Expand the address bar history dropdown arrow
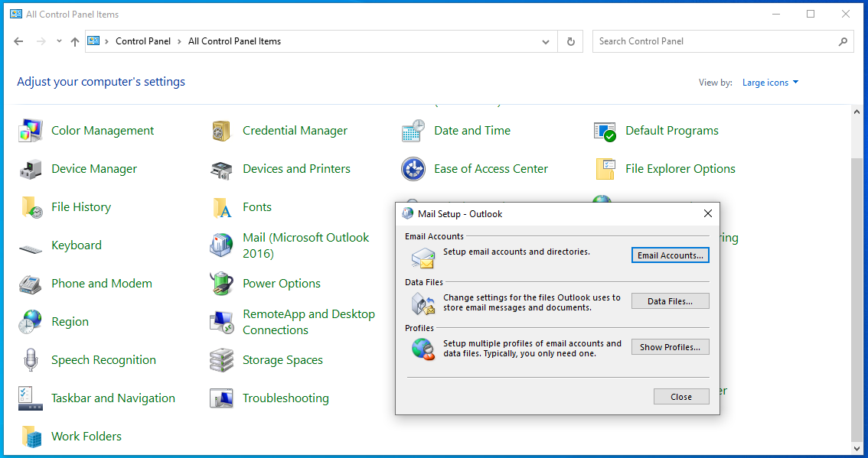The height and width of the screenshot is (458, 868). [x=546, y=42]
